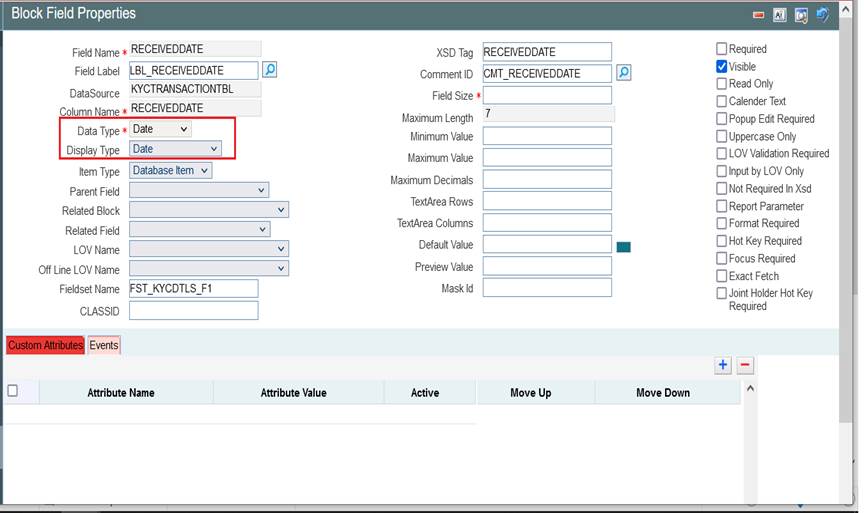Enable the Required checkbox
This screenshot has width=864, height=513.
click(721, 48)
